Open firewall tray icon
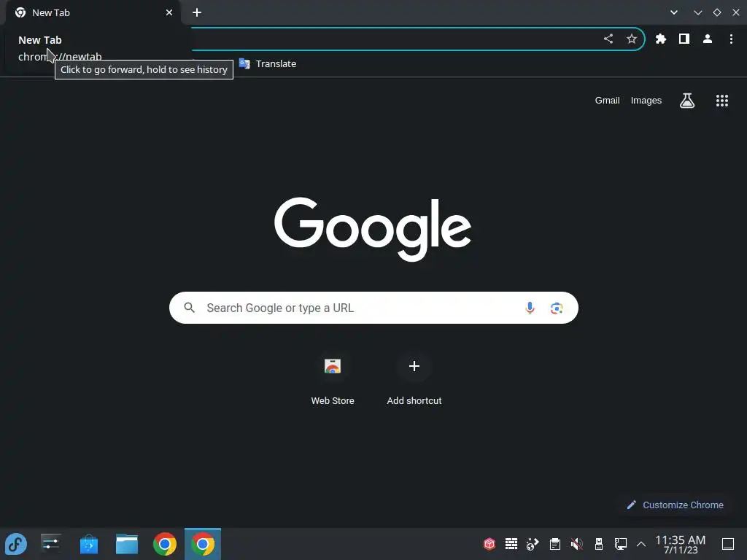This screenshot has width=747, height=560. 511,543
